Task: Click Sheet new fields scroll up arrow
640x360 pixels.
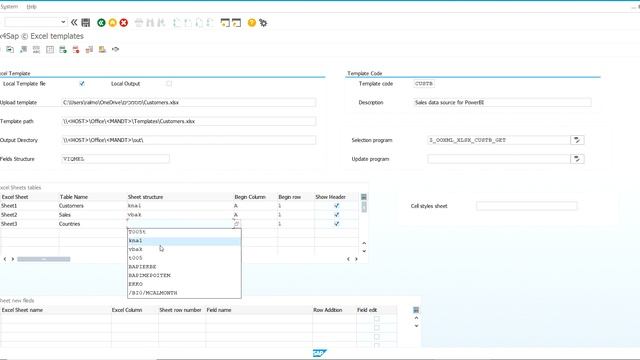Action: [x=416, y=318]
